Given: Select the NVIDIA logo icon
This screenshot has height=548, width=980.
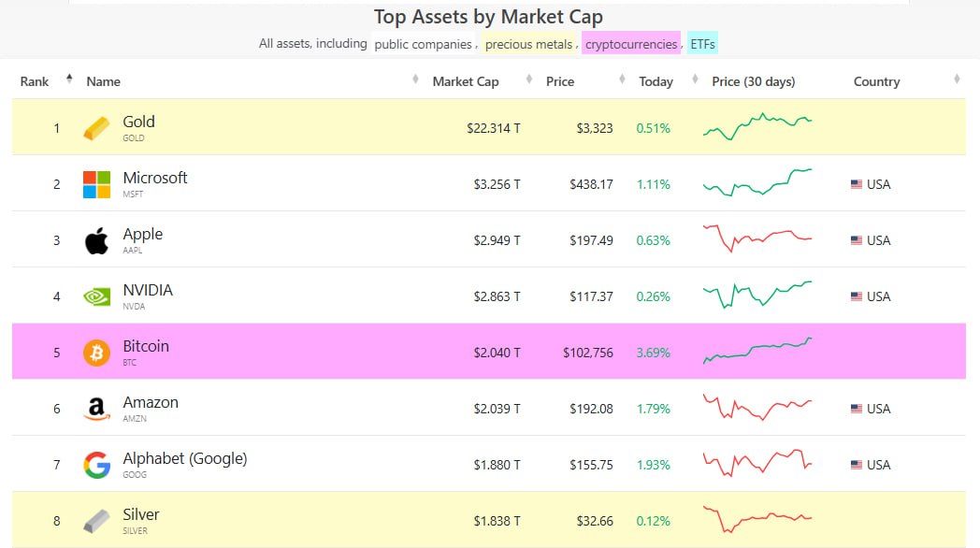Looking at the screenshot, I should [x=97, y=296].
